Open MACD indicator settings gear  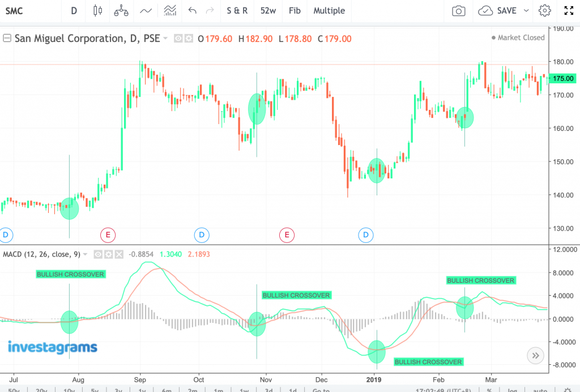(108, 254)
